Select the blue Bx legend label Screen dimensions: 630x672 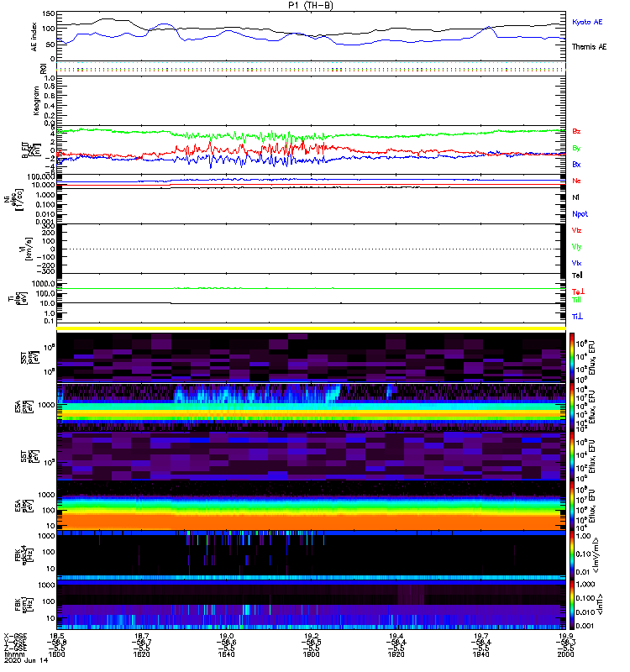[x=576, y=164]
